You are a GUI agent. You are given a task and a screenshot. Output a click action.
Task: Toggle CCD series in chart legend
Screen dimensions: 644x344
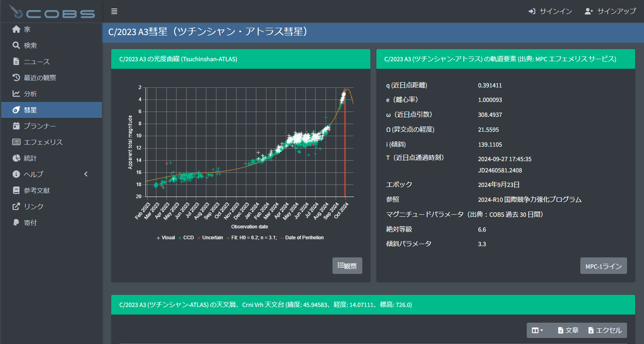[x=186, y=238]
